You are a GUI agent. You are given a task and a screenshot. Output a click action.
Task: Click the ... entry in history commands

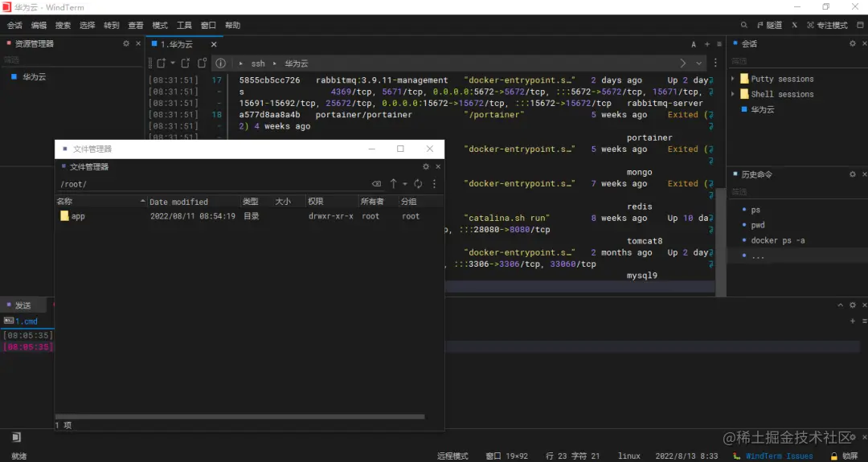(758, 256)
